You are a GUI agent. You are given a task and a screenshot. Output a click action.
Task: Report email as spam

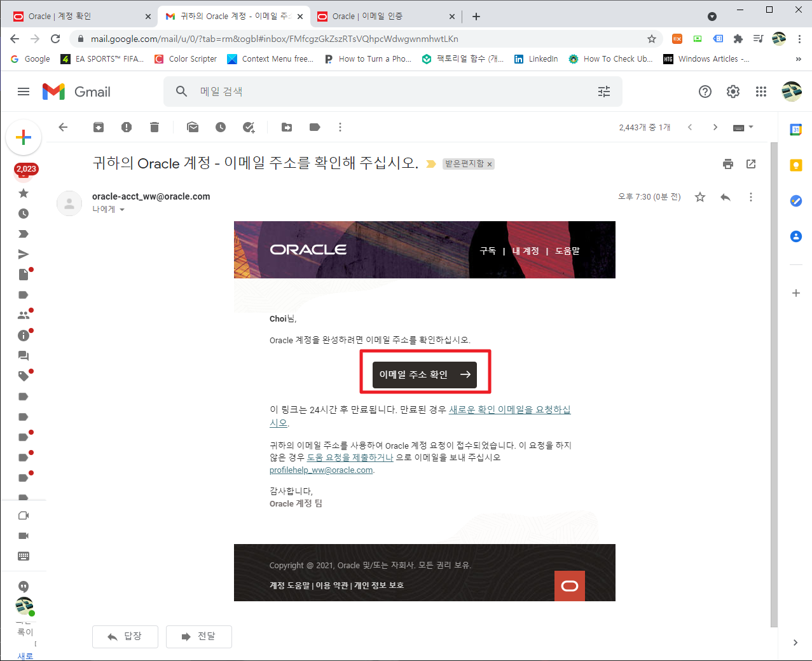[127, 127]
